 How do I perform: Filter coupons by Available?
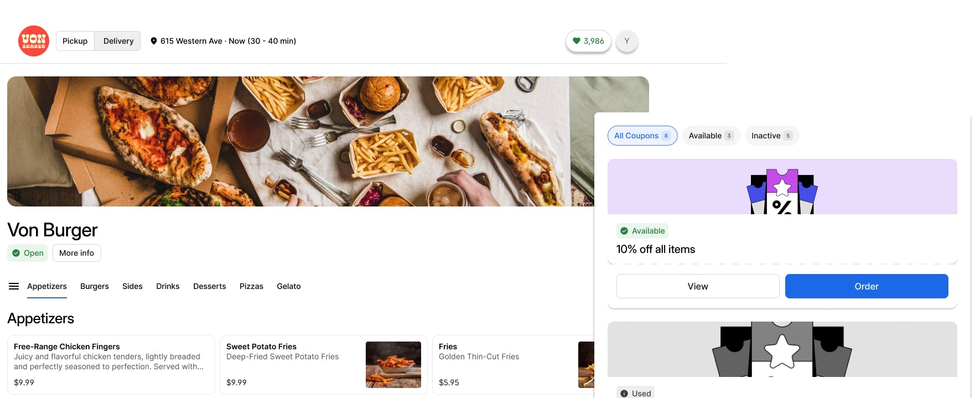(x=711, y=136)
